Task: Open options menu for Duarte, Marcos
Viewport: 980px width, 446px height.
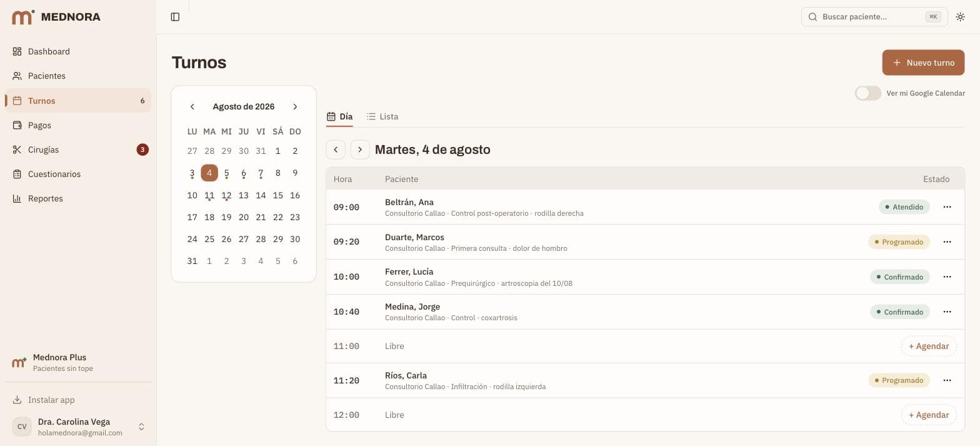Action: point(947,242)
